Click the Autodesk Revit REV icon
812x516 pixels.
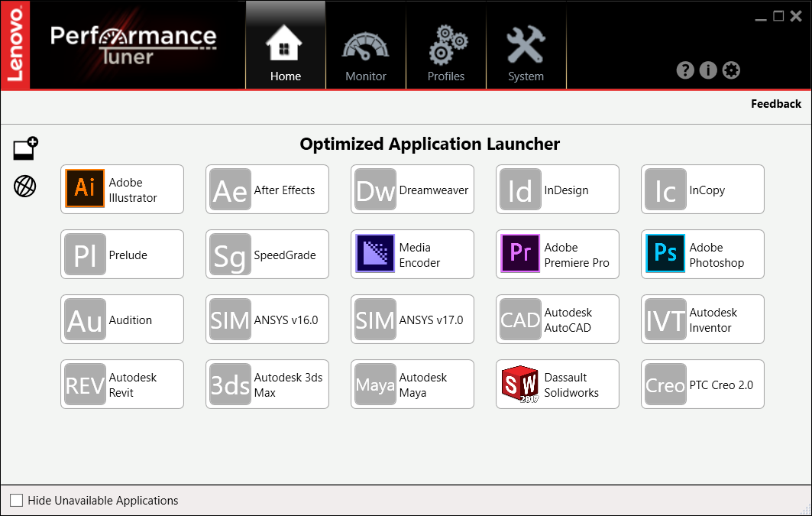click(85, 385)
